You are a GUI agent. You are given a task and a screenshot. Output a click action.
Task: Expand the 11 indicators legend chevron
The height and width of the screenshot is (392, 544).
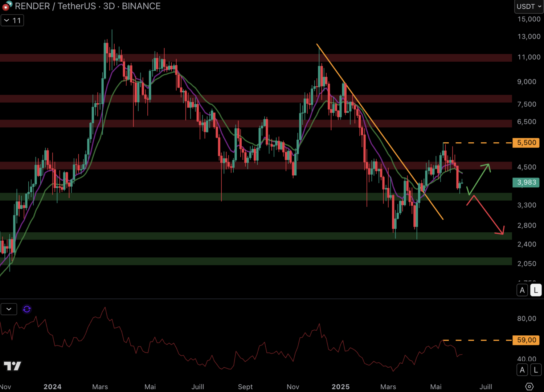(12, 20)
